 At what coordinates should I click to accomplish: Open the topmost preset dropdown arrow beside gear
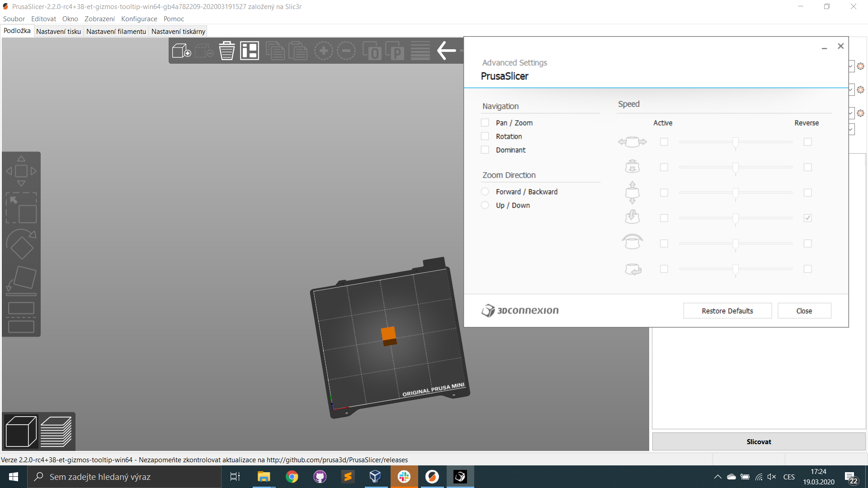851,66
